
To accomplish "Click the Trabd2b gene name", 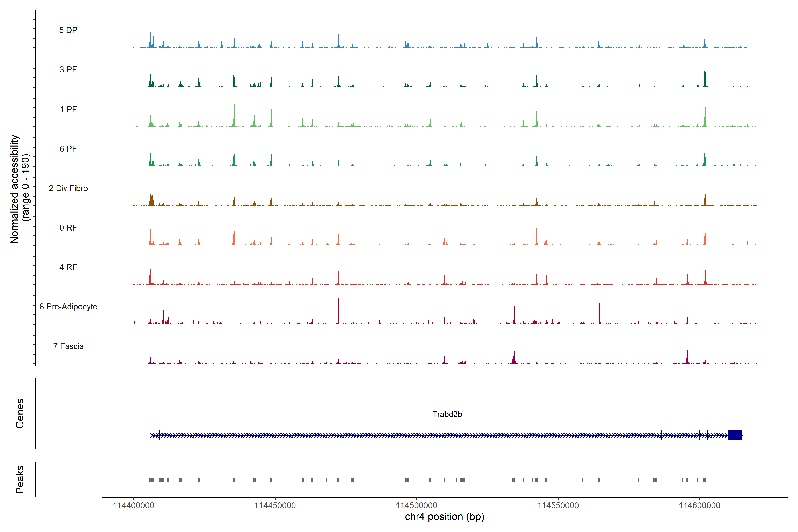I will (447, 414).
